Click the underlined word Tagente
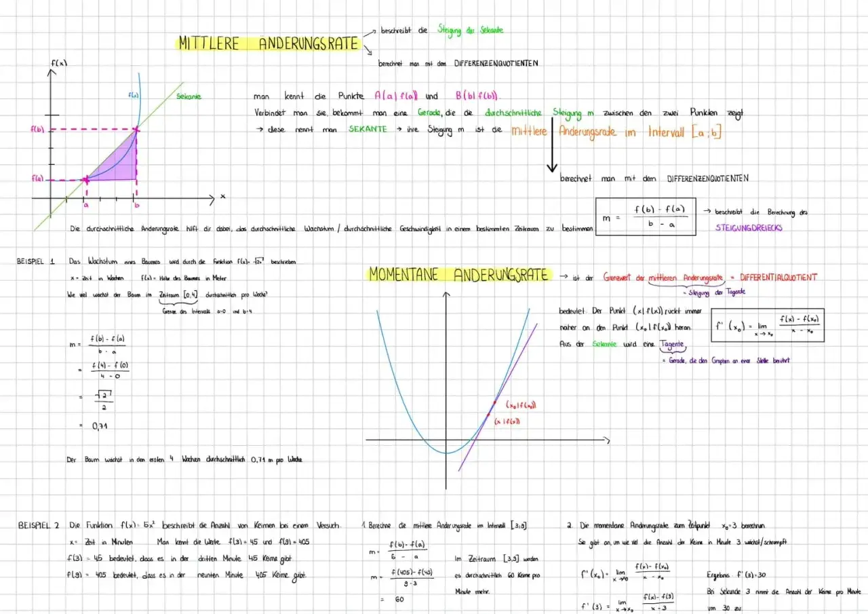The image size is (868, 614). (673, 344)
